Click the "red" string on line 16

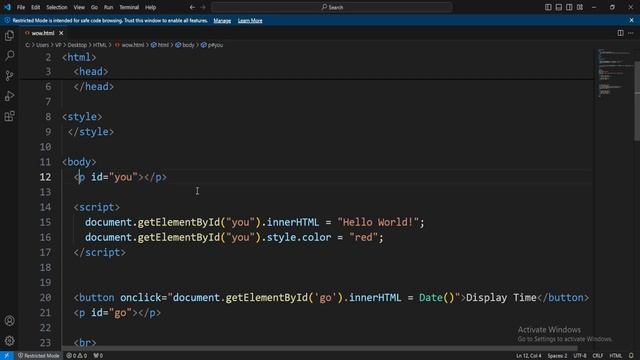[363, 238]
